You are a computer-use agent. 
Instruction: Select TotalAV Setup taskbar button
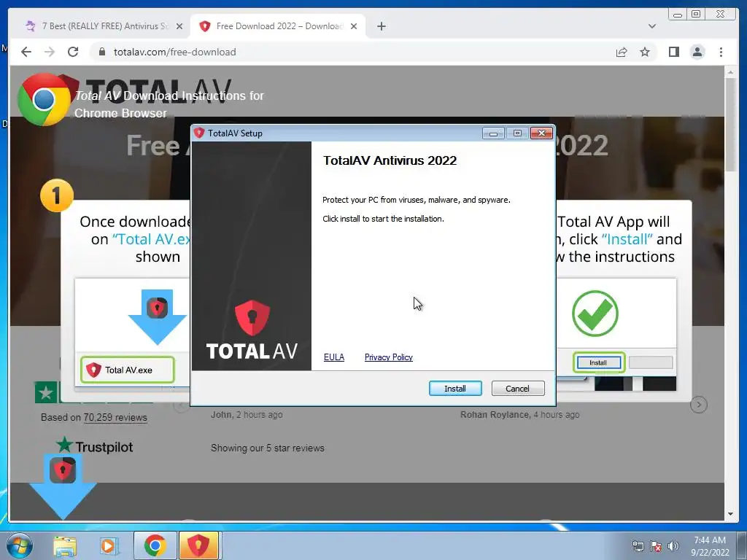(198, 545)
